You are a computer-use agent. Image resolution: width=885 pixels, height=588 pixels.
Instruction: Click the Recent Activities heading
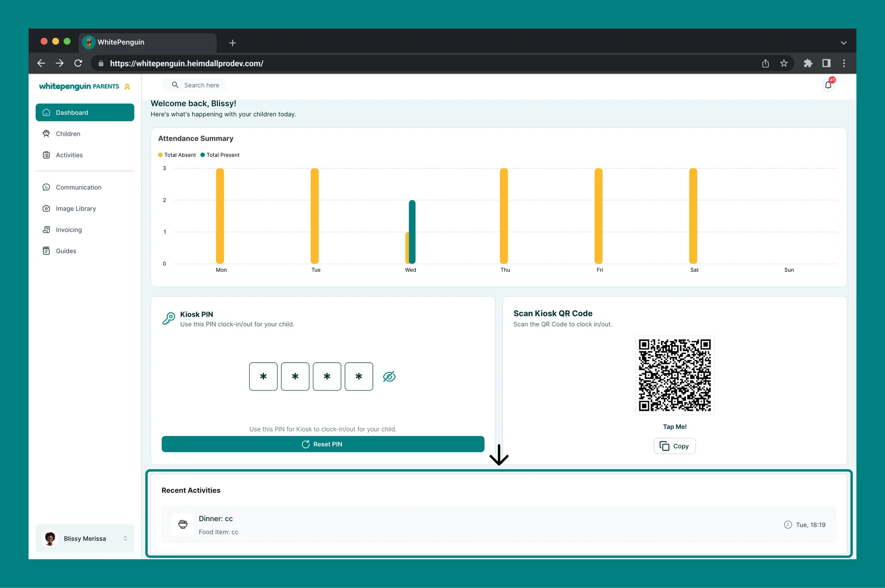191,490
